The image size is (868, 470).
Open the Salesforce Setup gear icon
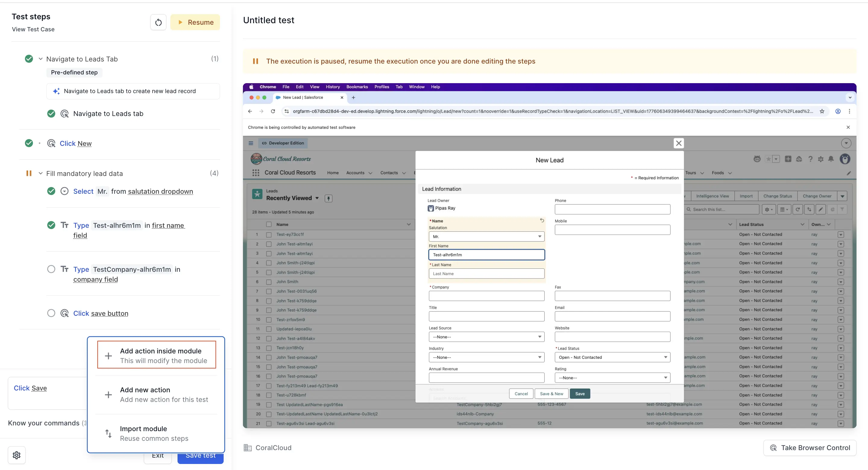[x=821, y=159]
